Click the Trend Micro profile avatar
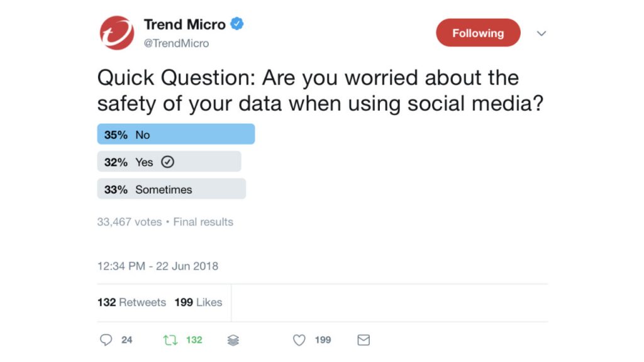The height and width of the screenshot is (362, 644). [117, 33]
